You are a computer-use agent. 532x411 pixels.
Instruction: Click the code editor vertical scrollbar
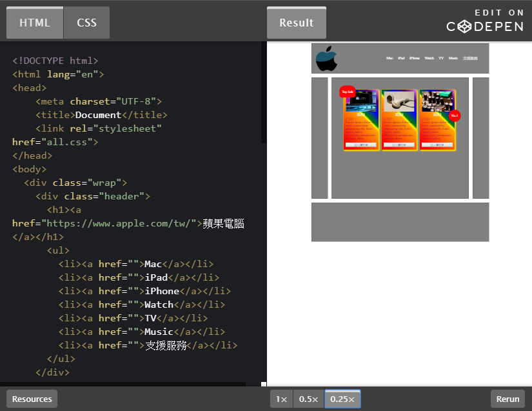point(264,92)
